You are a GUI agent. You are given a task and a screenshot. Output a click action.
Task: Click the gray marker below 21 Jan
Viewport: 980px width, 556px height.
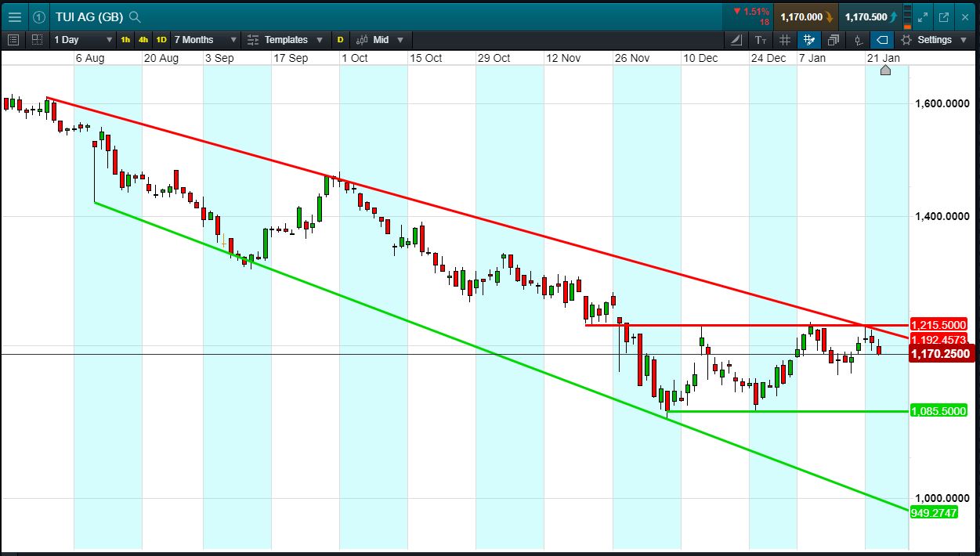(x=885, y=70)
